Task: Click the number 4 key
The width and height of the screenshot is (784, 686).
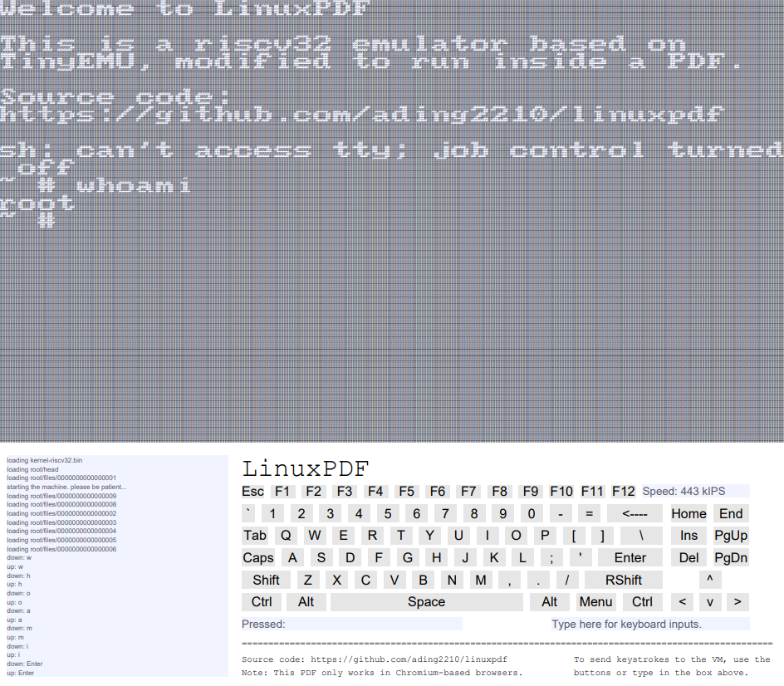Action: [359, 513]
